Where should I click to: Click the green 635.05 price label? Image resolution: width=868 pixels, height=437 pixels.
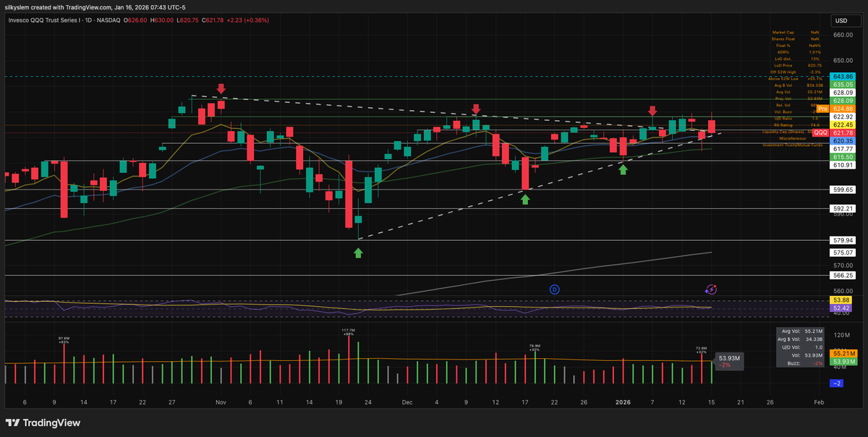(x=844, y=84)
